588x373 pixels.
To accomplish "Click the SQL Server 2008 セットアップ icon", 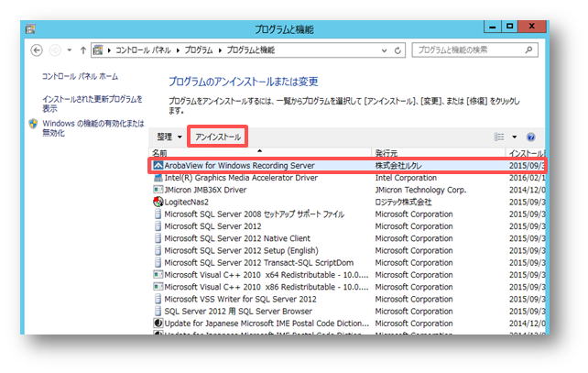I will click(158, 214).
